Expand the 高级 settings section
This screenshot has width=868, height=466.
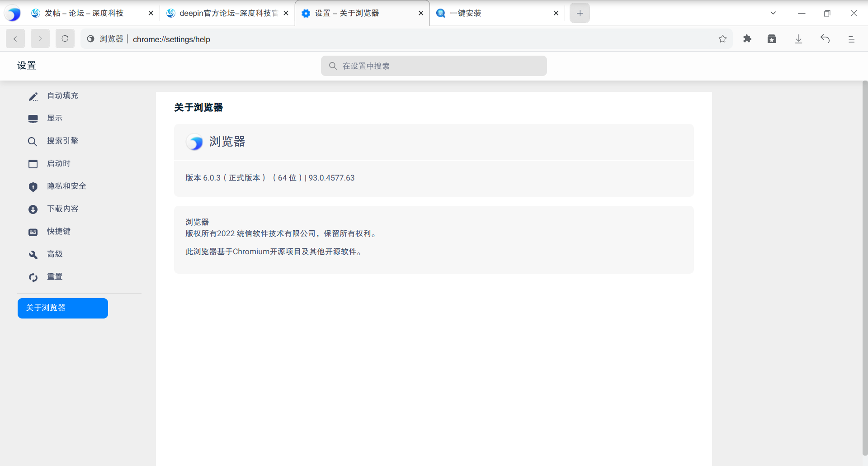[x=55, y=254]
